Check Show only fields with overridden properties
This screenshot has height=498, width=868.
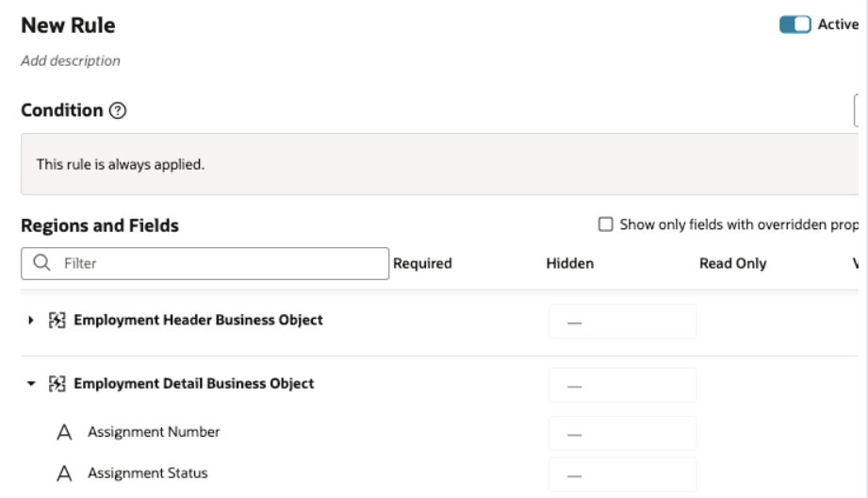[x=605, y=224]
